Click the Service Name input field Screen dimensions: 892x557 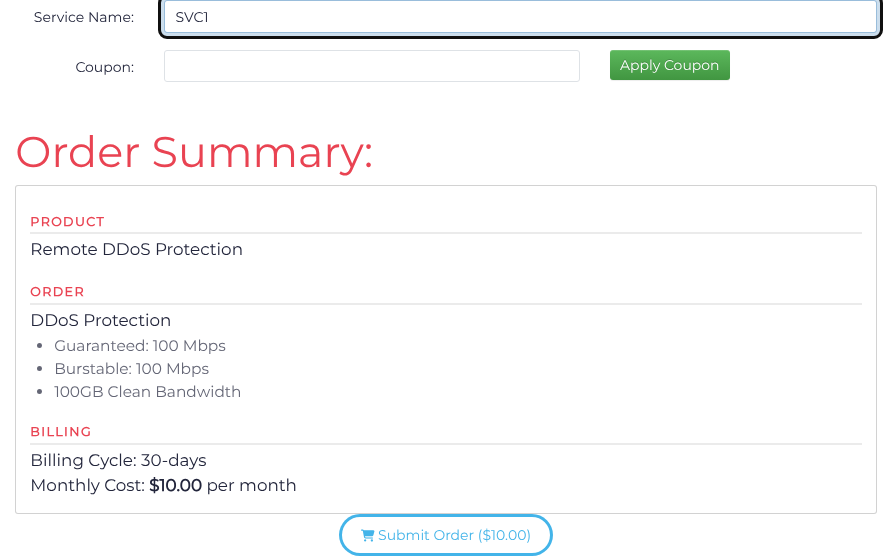[x=520, y=17]
